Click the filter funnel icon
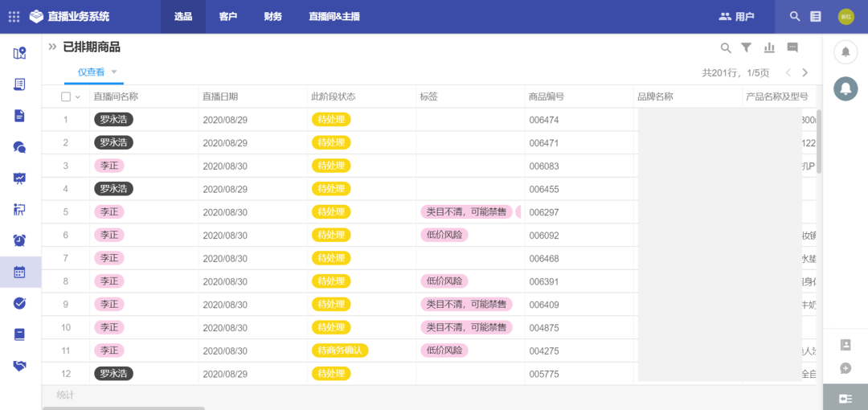Screen dimensions: 868x410 (x=746, y=47)
